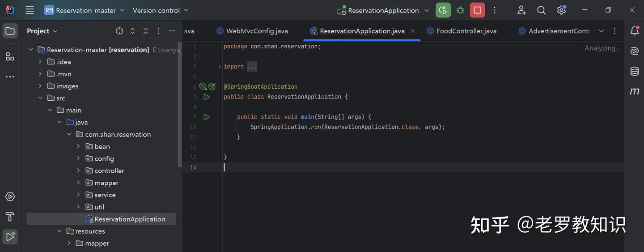Open the Build hammer tool window
This screenshot has width=644, height=252.
pyautogui.click(x=10, y=217)
